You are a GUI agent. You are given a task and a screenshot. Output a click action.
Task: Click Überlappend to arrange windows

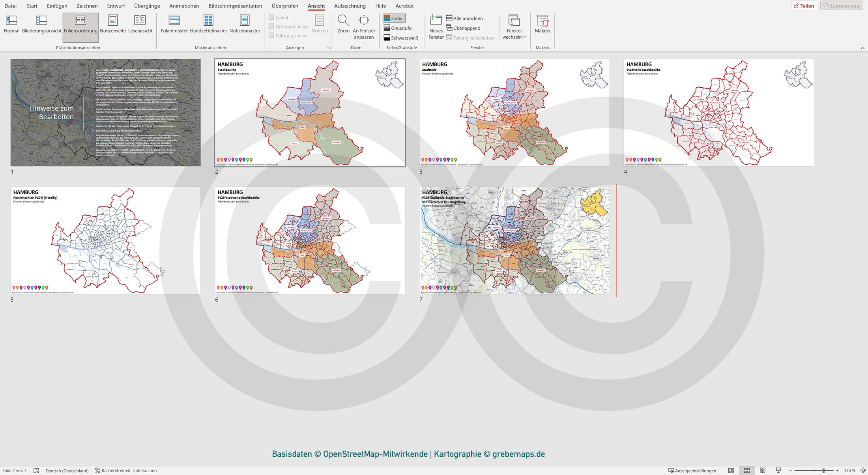point(467,28)
